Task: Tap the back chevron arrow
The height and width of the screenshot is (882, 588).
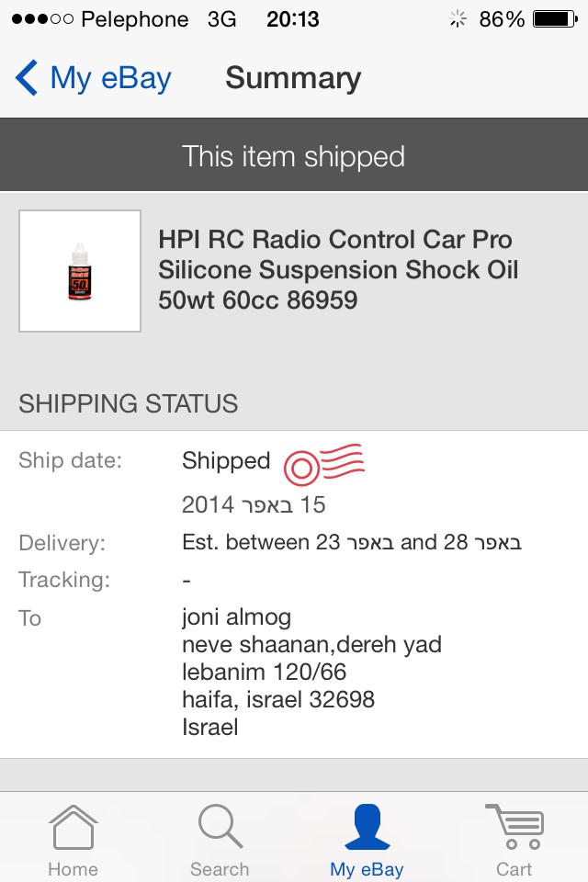Action: 27,77
